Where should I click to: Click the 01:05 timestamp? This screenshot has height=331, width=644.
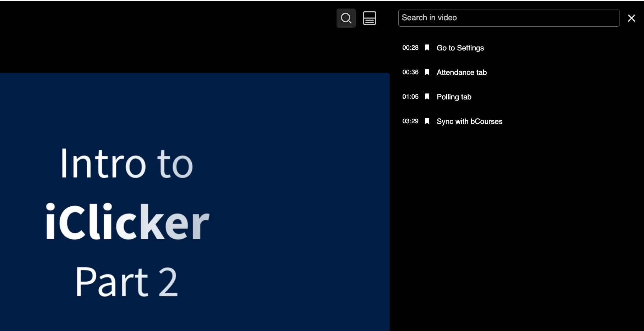point(410,97)
